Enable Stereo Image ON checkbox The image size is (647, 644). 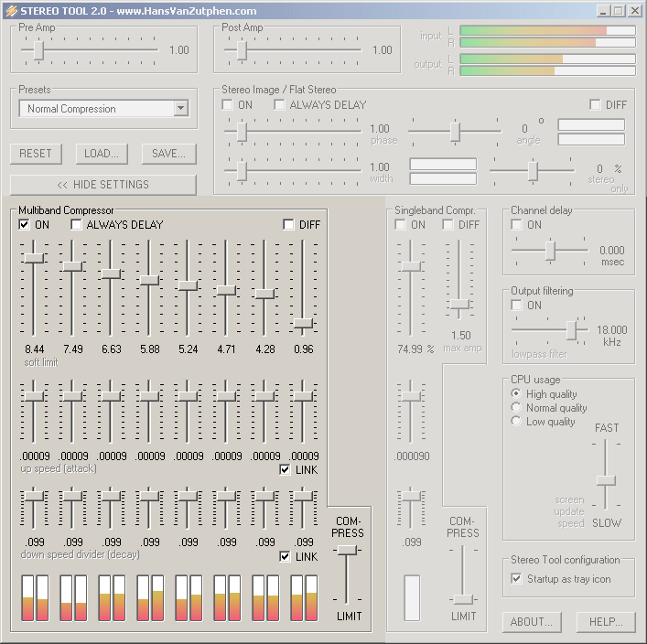(x=227, y=105)
